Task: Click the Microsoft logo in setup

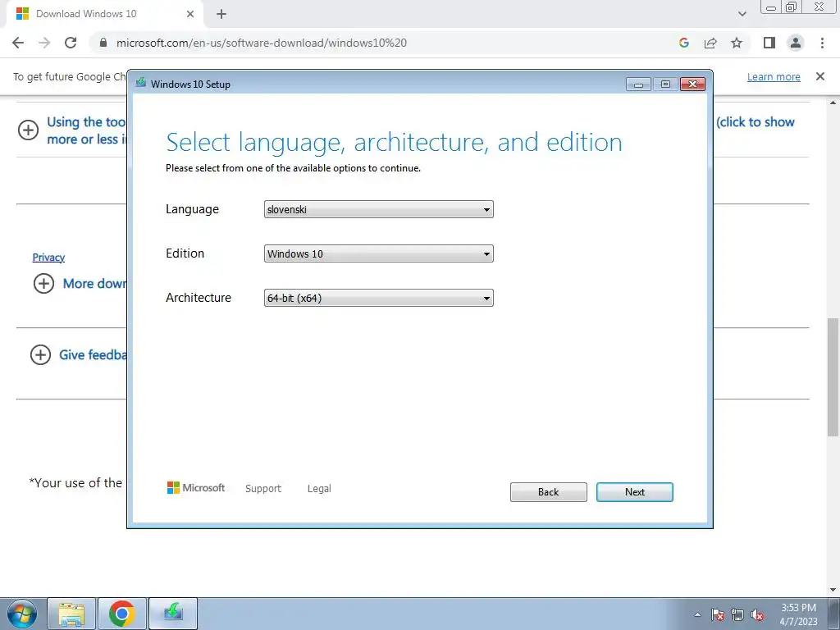Action: coord(196,488)
